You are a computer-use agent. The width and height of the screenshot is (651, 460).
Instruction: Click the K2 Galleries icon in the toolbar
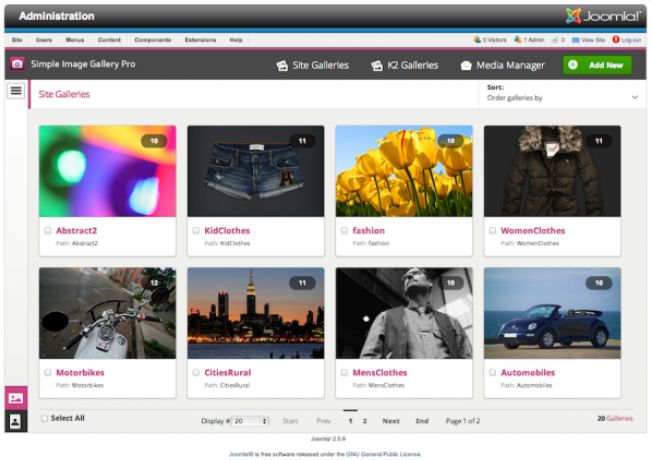(377, 66)
